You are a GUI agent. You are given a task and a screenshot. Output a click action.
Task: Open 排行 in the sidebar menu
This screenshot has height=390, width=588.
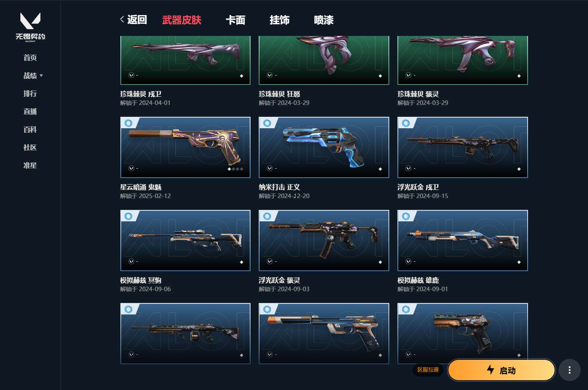tap(30, 94)
